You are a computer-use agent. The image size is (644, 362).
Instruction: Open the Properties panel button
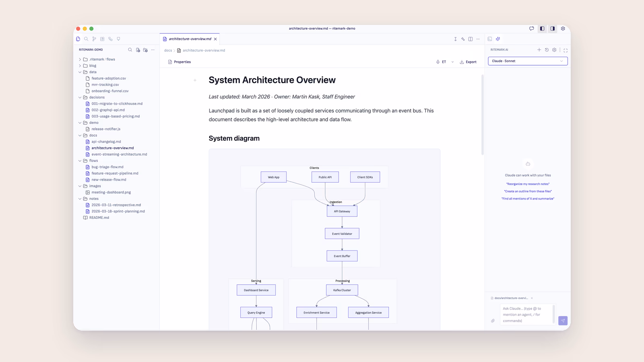tap(180, 62)
